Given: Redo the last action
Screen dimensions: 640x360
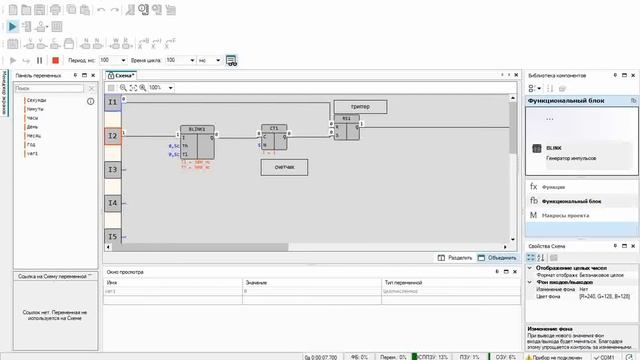Looking at the screenshot, I should click(115, 10).
